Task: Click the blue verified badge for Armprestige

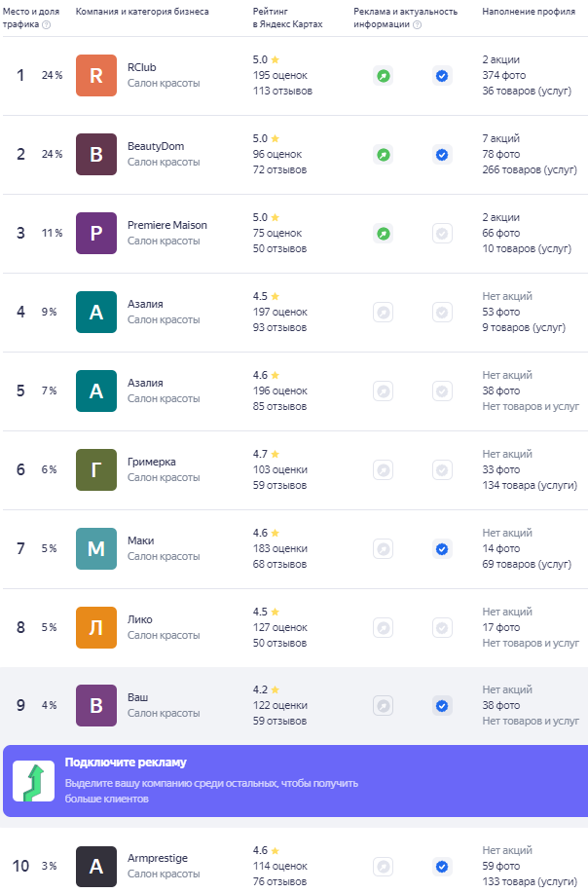Action: (x=442, y=867)
